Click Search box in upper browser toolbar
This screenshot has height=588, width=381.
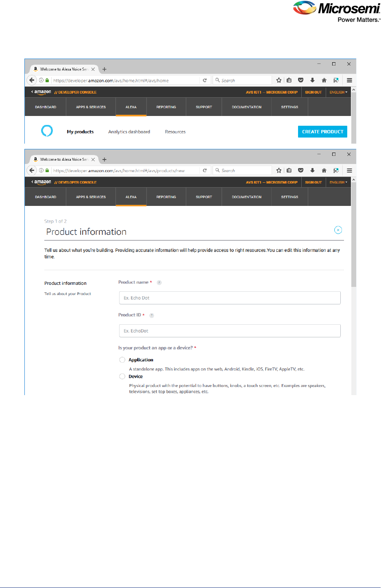pyautogui.click(x=242, y=80)
